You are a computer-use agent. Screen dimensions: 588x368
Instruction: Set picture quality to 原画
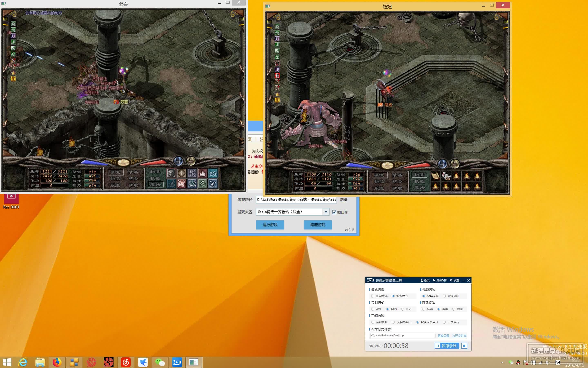point(458,309)
